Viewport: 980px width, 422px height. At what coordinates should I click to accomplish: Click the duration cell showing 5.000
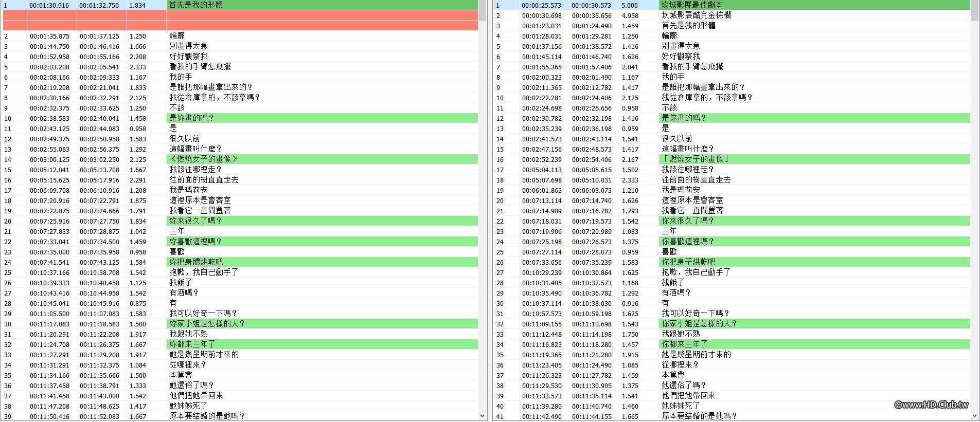638,5
